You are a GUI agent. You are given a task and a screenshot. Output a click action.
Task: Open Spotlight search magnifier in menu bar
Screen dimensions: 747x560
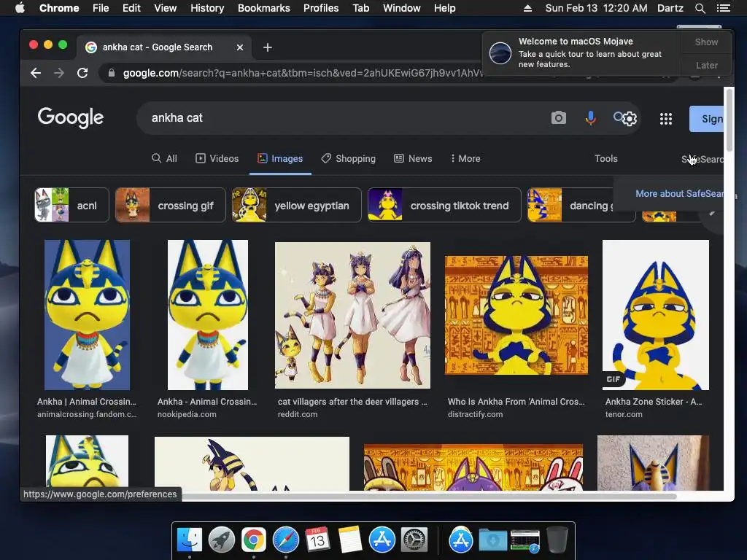click(x=700, y=8)
